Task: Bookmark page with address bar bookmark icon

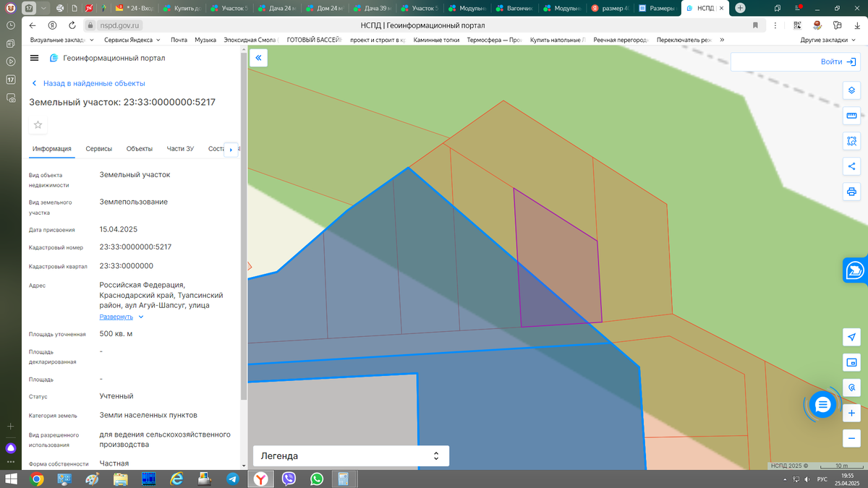Action: tap(755, 25)
